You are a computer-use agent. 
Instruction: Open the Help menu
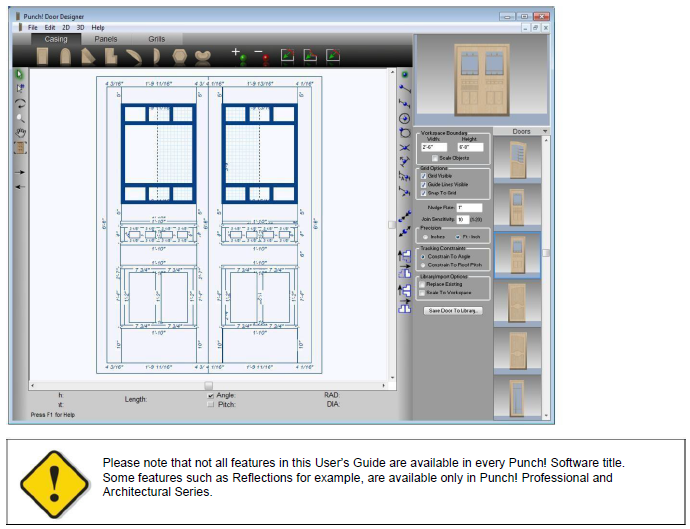point(98,27)
